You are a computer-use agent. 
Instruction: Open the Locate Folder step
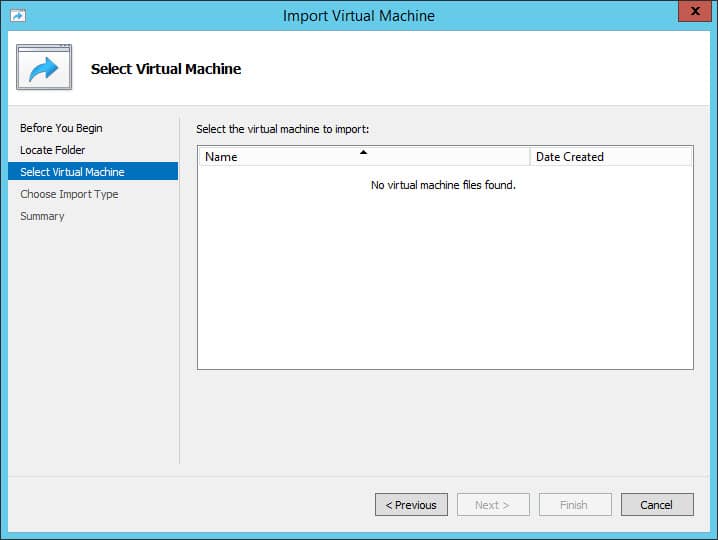[53, 150]
